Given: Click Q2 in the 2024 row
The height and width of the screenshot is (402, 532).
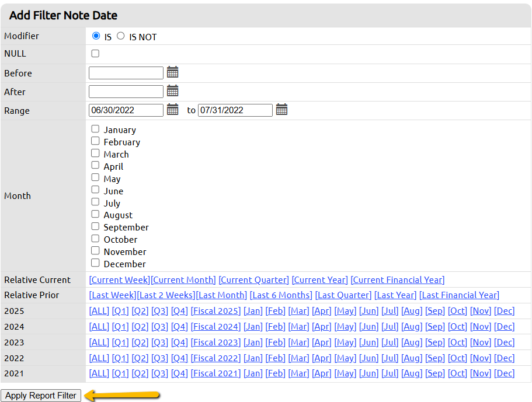Looking at the screenshot, I should 140,327.
